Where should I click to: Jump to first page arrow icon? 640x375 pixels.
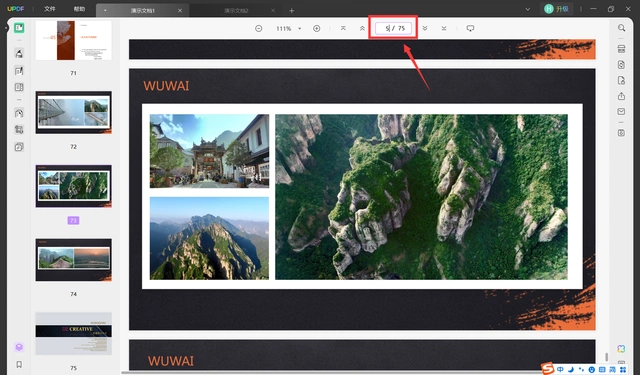point(343,29)
